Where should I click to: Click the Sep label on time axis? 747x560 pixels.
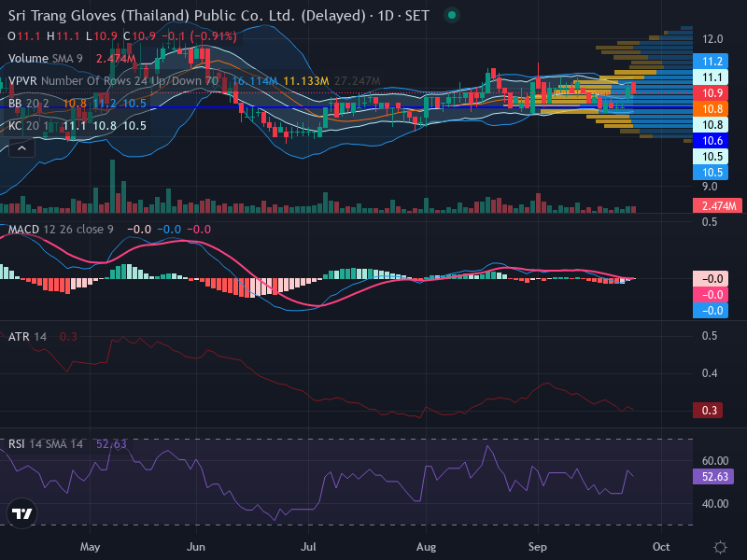[x=538, y=547]
